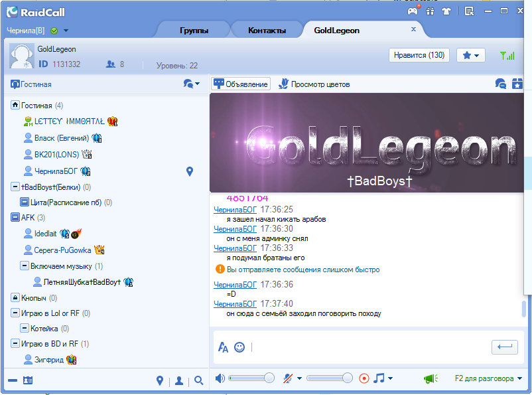The image size is (532, 395).
Task: Select user BK201(LONS)
Action: pos(58,155)
